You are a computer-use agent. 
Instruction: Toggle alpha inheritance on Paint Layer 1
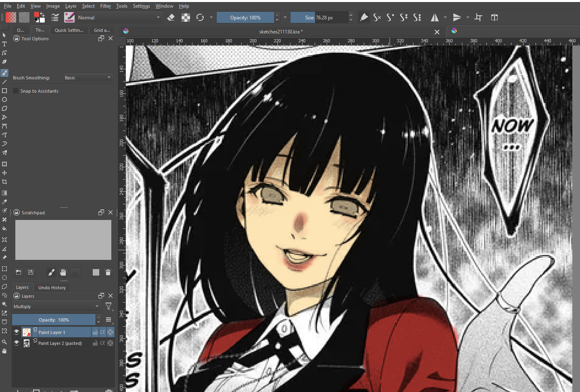[102, 332]
